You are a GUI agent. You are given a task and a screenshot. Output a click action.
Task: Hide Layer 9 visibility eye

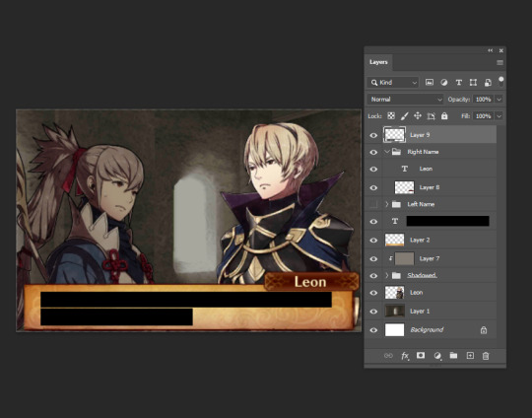pos(373,135)
